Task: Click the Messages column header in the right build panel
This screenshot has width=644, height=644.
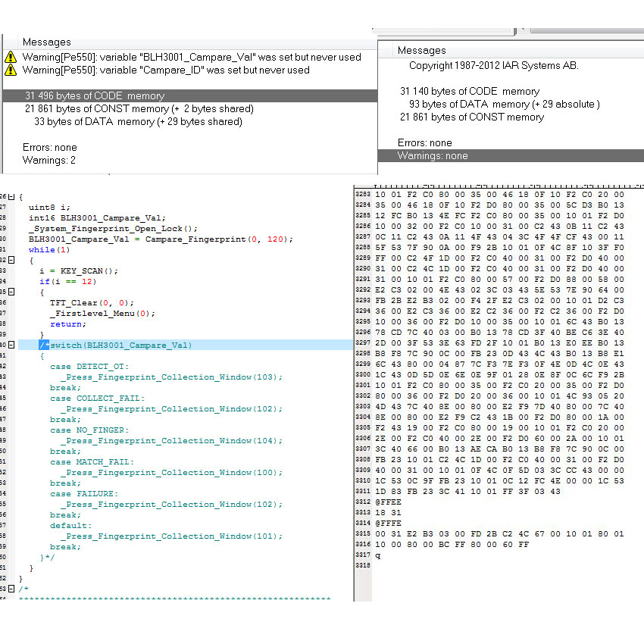Action: (x=422, y=50)
